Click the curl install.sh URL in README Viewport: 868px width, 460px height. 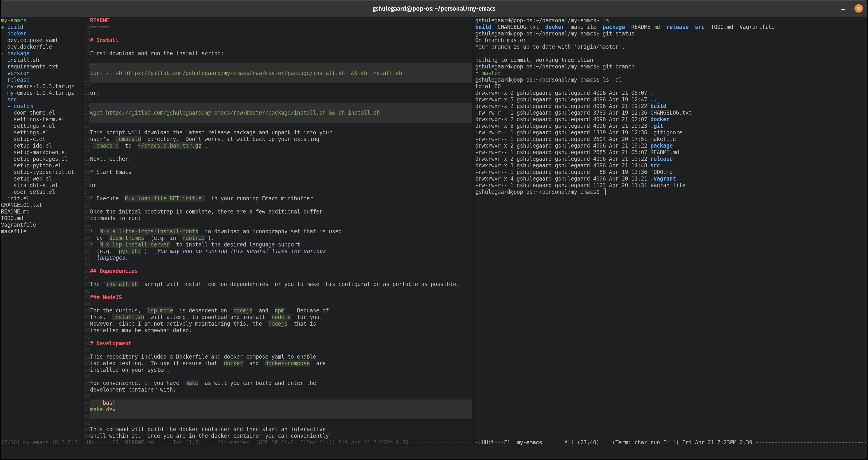(235, 73)
